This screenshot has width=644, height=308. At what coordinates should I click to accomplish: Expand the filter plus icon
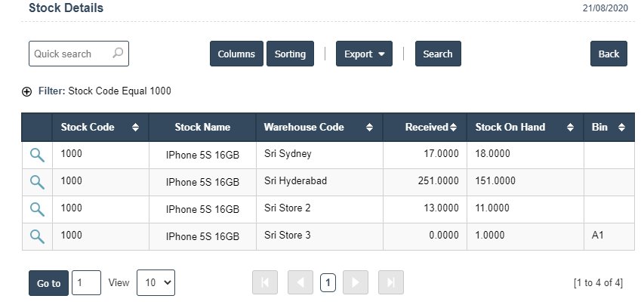[x=27, y=91]
